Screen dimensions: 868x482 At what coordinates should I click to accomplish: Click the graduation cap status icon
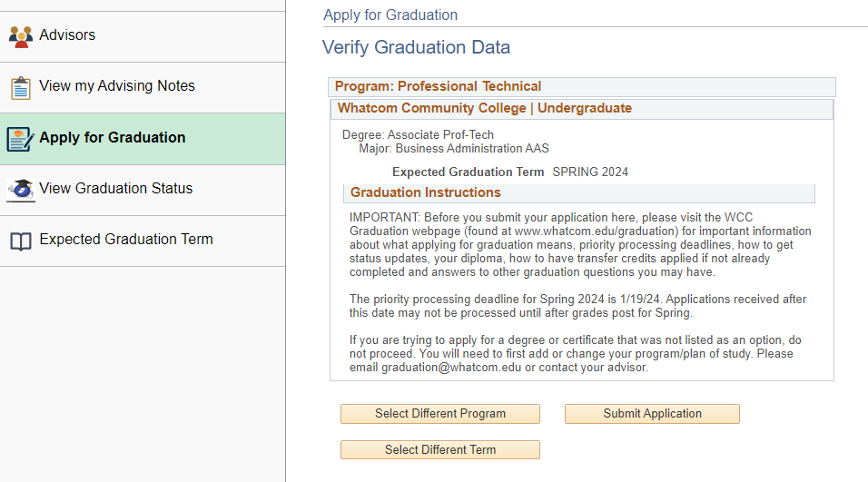(x=21, y=191)
